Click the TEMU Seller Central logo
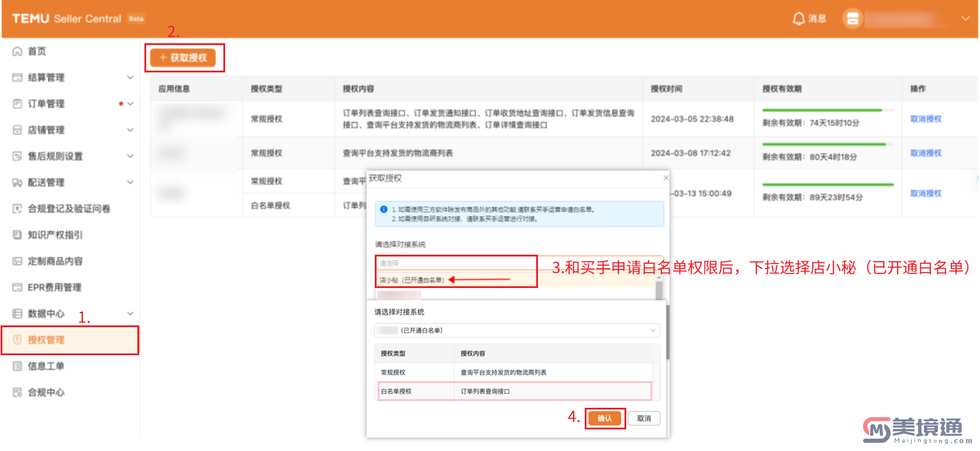Viewport: 980px width, 451px height. click(67, 19)
